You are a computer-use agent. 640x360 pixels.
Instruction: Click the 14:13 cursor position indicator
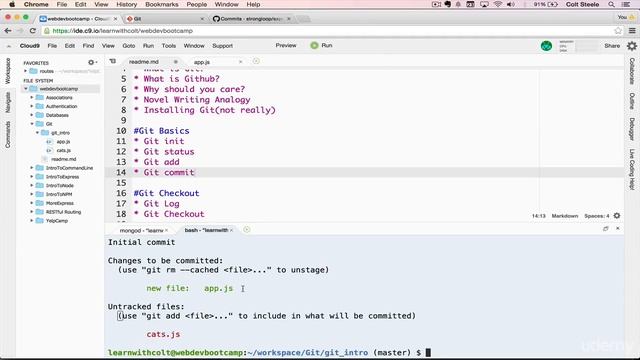tap(538, 216)
